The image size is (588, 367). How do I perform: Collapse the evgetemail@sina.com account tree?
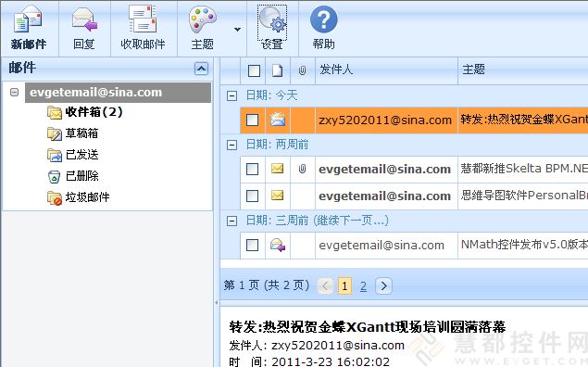tap(14, 92)
